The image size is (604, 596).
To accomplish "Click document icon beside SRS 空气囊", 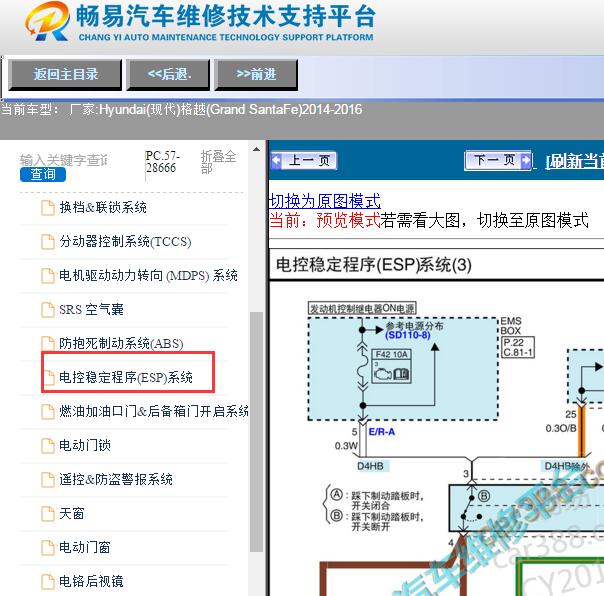I will click(x=48, y=309).
